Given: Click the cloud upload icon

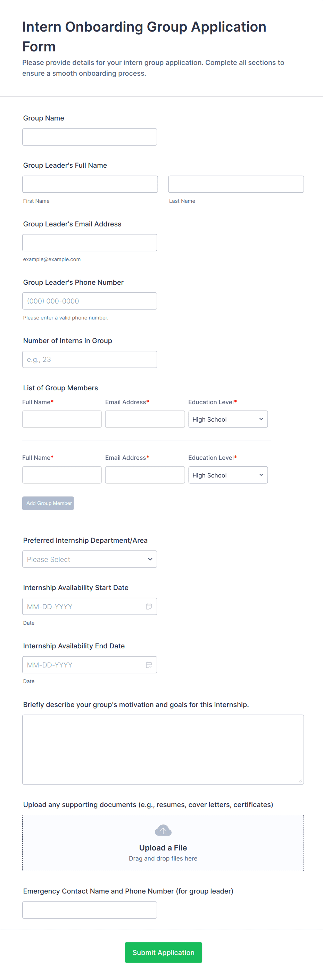Looking at the screenshot, I should coord(163,830).
